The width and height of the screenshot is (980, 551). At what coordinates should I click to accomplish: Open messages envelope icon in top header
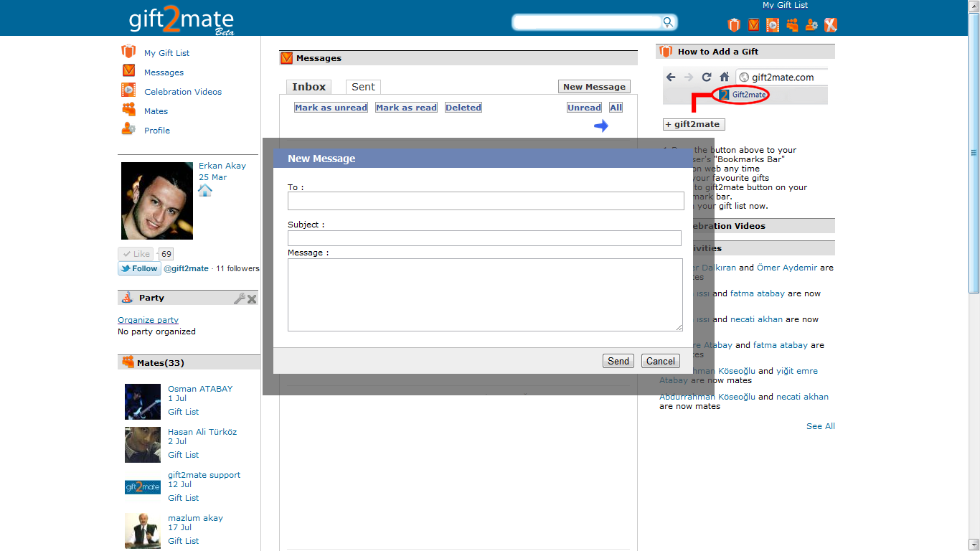click(753, 25)
